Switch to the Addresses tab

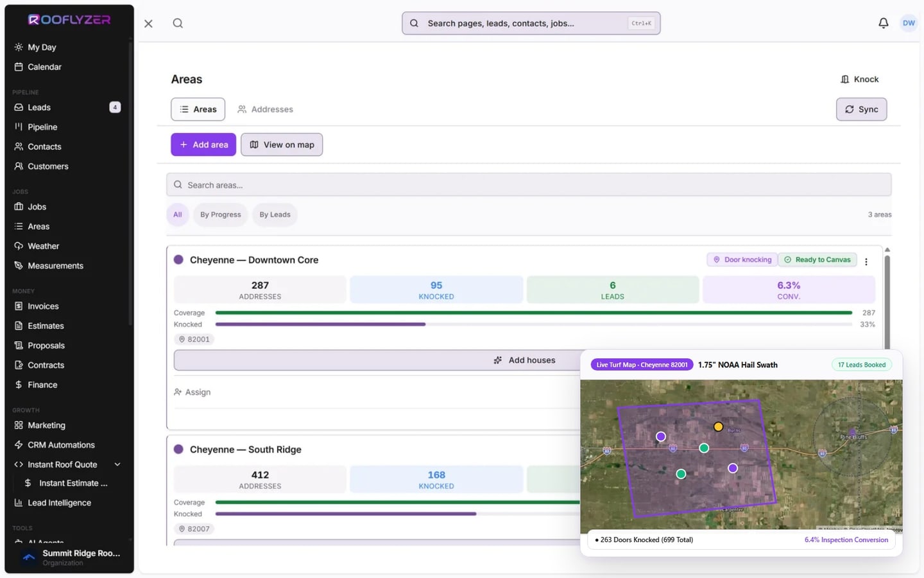coord(266,109)
